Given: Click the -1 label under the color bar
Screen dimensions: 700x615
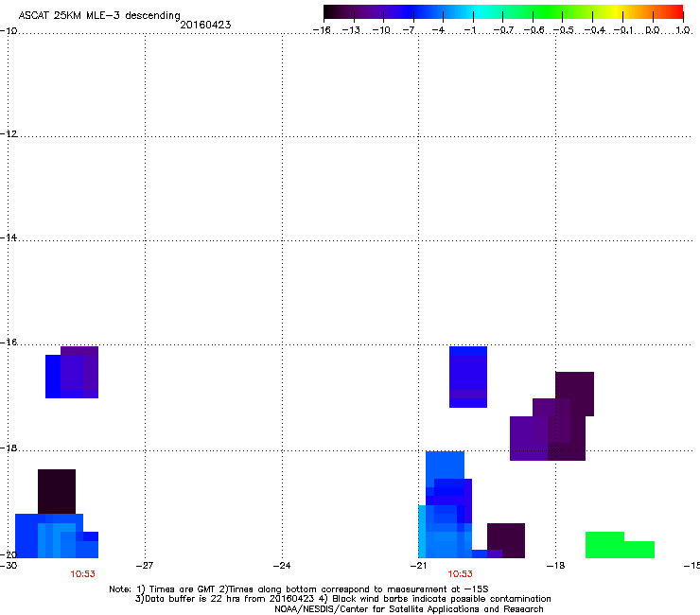Looking at the screenshot, I should (x=469, y=30).
